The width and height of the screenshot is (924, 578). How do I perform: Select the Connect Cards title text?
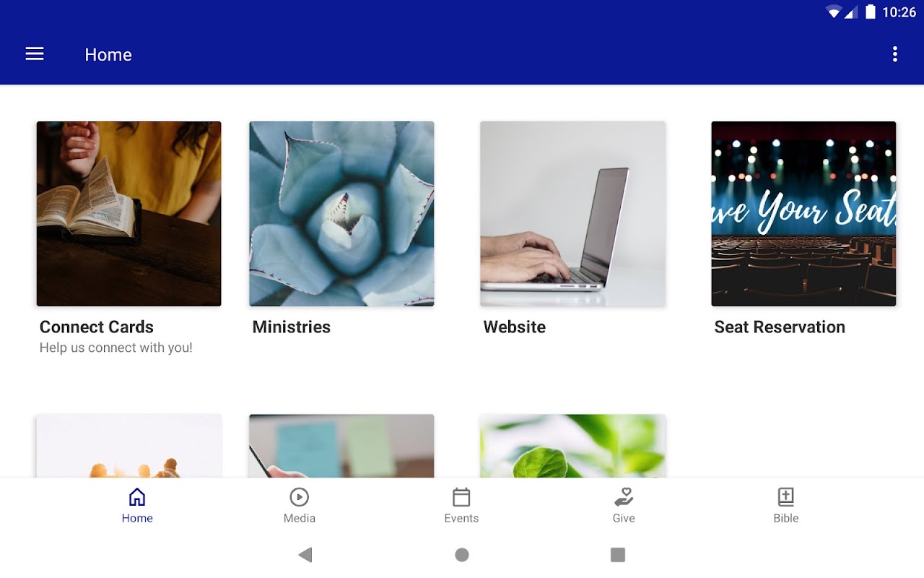97,327
